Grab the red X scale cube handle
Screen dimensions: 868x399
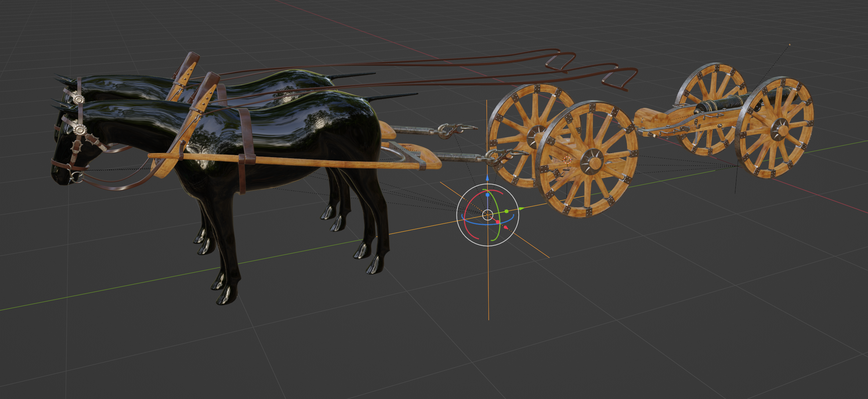coord(498,221)
